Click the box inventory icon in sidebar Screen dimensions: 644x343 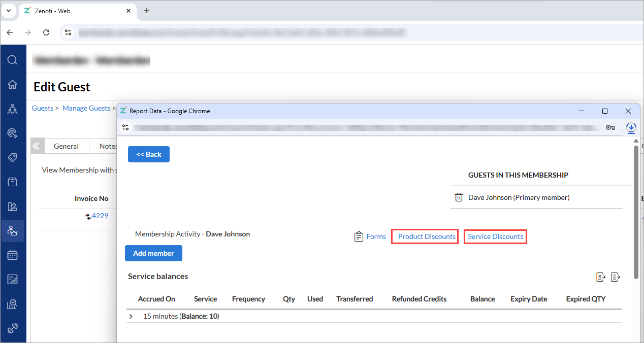click(x=13, y=182)
